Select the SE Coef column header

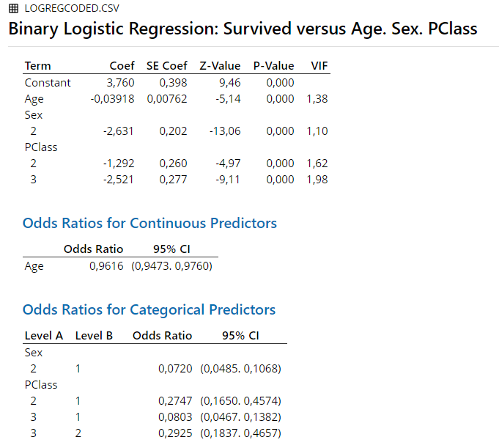(x=167, y=66)
